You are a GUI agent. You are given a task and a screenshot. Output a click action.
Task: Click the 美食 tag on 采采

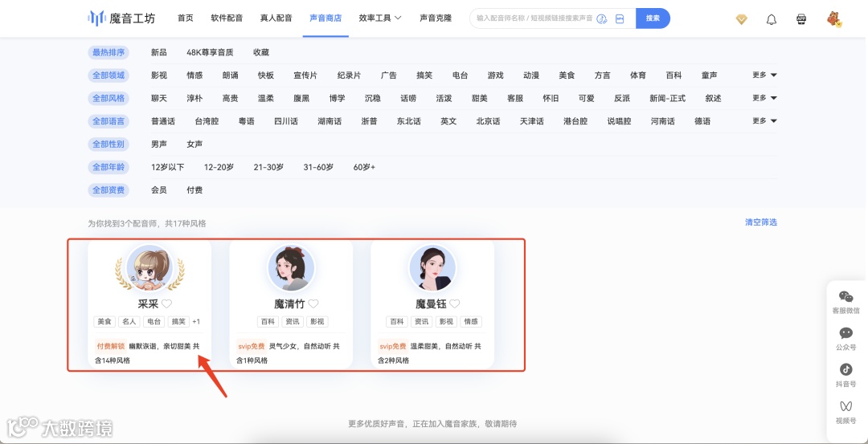pyautogui.click(x=104, y=322)
